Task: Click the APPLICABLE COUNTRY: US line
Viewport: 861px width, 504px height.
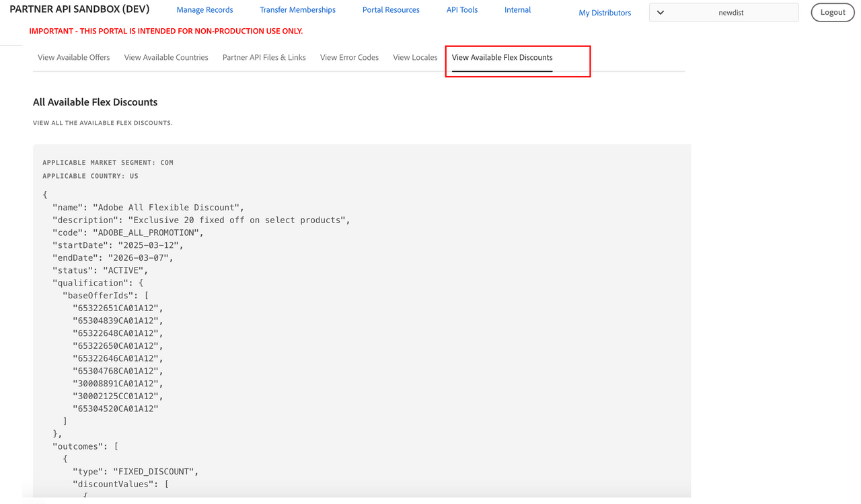Action: click(90, 176)
